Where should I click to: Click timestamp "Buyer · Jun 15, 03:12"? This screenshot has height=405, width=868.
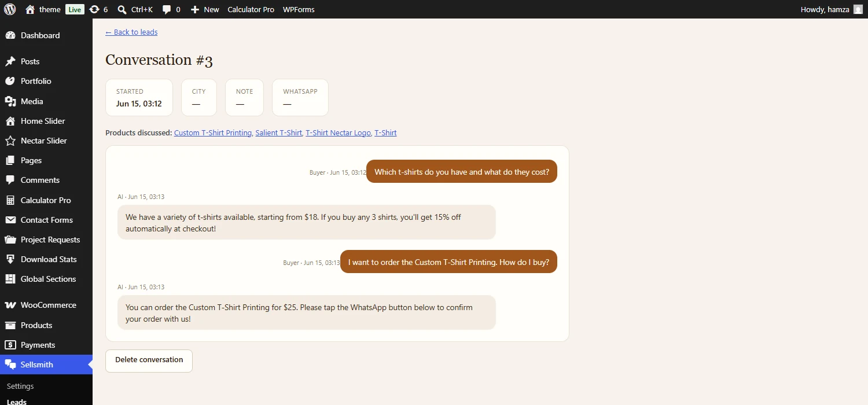point(338,172)
